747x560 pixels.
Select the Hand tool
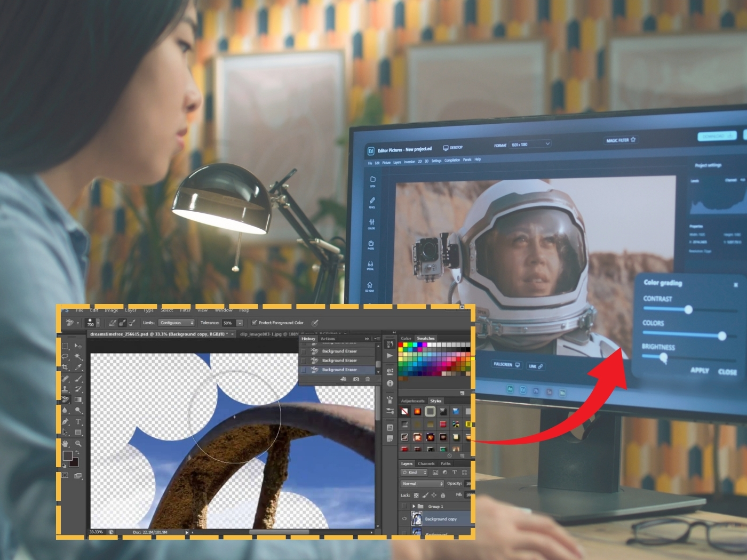[x=65, y=444]
